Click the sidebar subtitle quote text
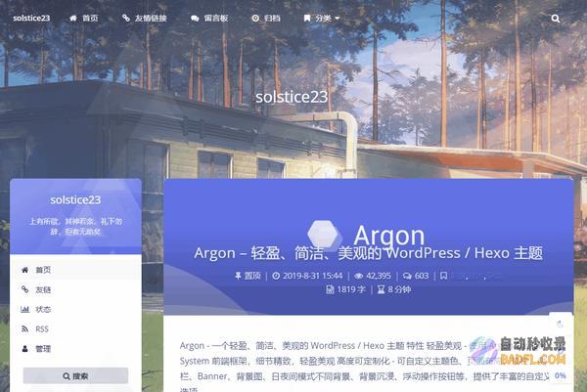 tap(75, 226)
